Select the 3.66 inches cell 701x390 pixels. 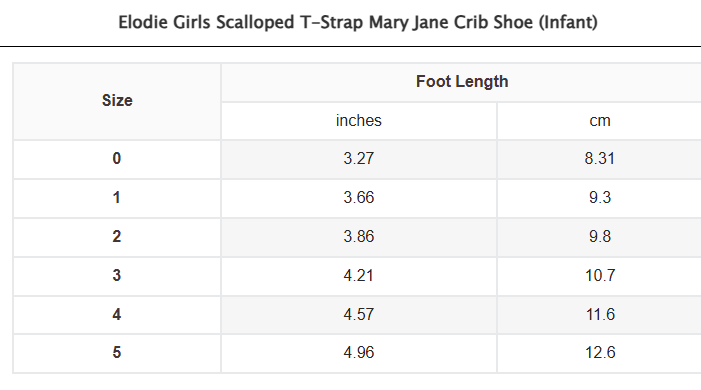click(359, 198)
